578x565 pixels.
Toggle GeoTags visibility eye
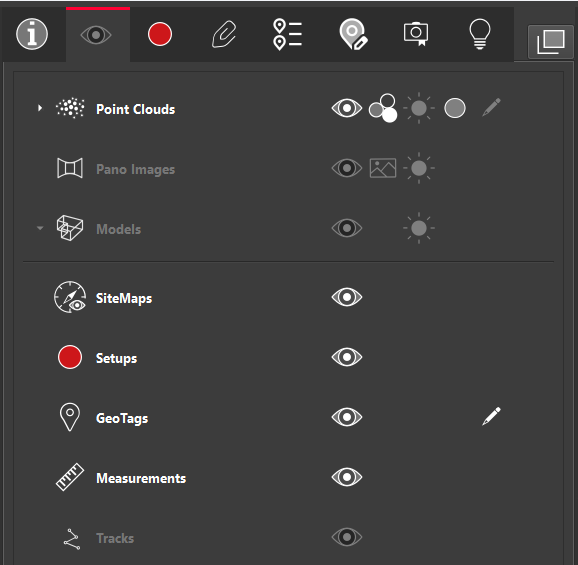tap(347, 417)
